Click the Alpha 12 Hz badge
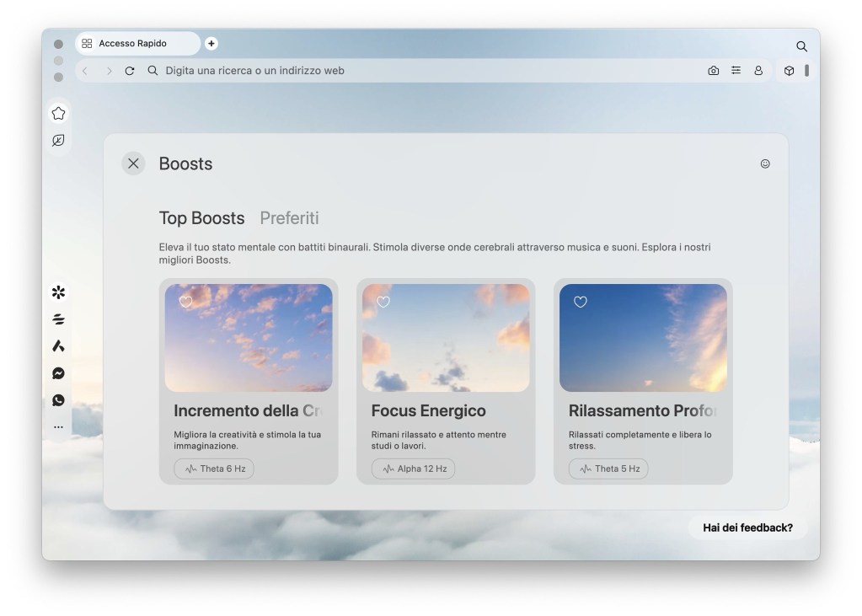This screenshot has width=862, height=616. 414,469
